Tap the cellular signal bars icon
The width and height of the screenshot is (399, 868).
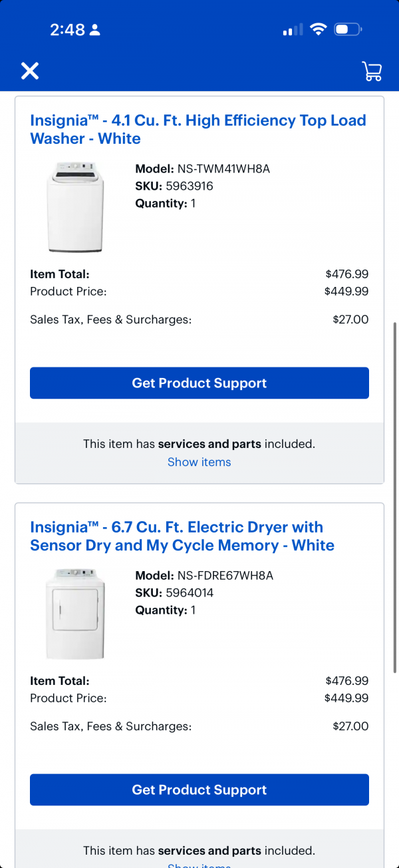292,30
